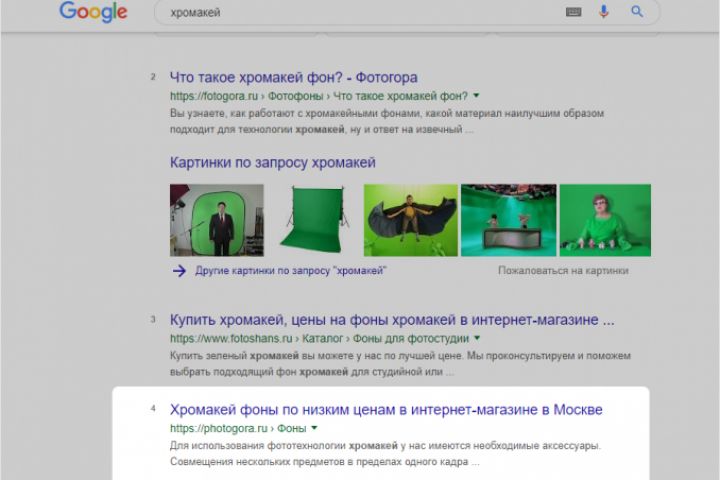Expand dropdown arrow next to fotoshans.ru URL

click(x=477, y=338)
